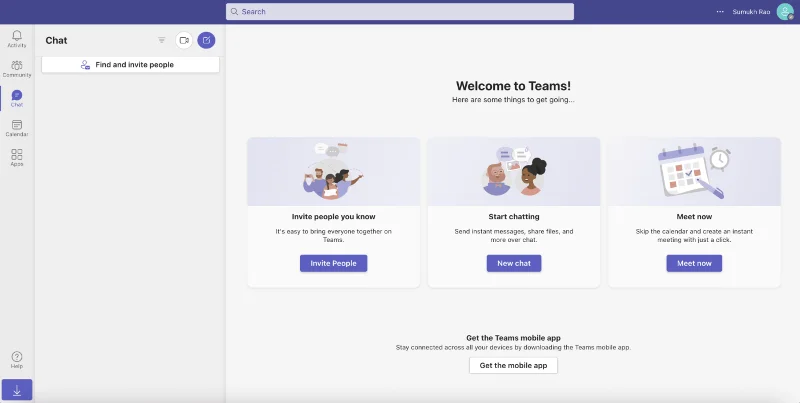The height and width of the screenshot is (403, 800).
Task: Click Get the mobile app button
Action: tap(513, 365)
